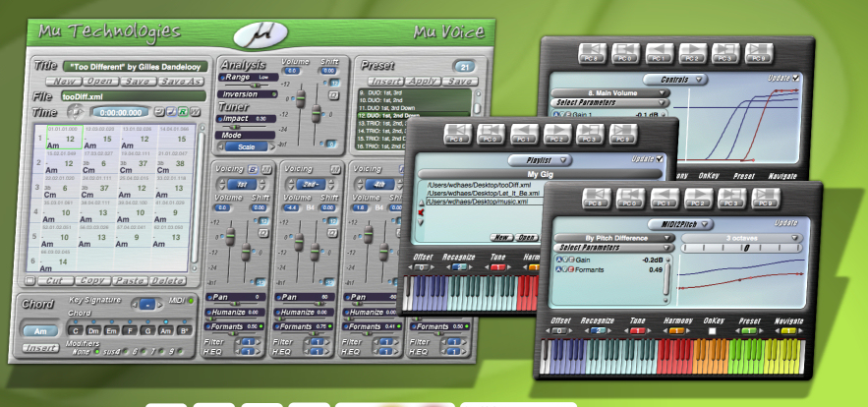Click the M button in 1st Voicing panel
The width and height of the screenshot is (868, 407).
point(265,169)
